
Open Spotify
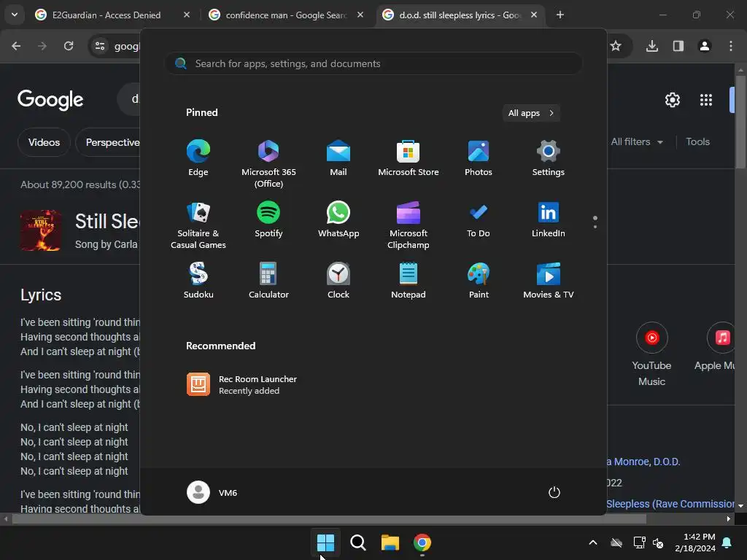(x=268, y=219)
